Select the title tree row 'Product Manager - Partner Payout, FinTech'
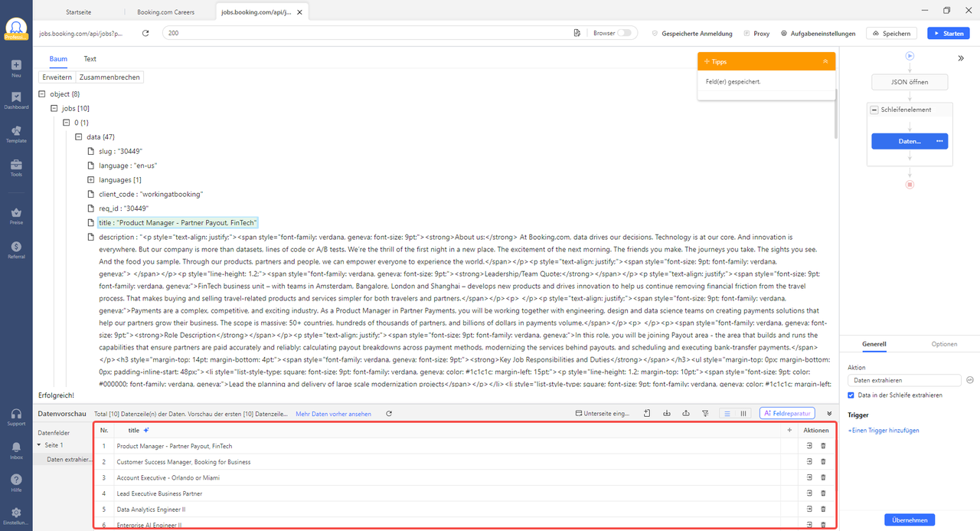Image resolution: width=980 pixels, height=531 pixels. [178, 223]
